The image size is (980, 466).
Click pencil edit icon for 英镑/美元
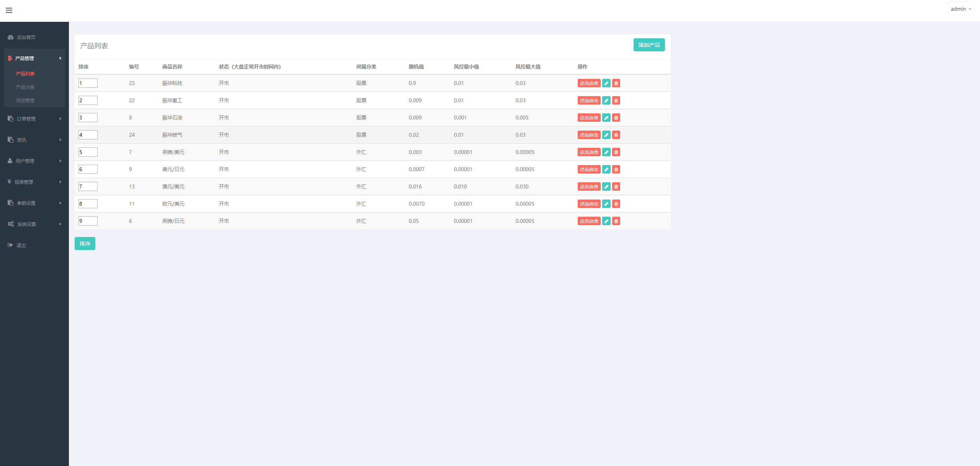tap(606, 152)
